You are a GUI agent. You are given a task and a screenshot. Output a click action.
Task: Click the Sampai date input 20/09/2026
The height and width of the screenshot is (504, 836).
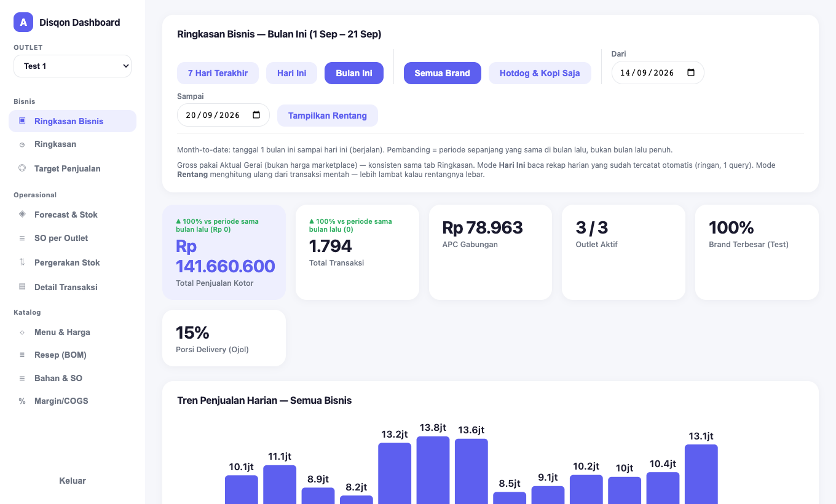pos(223,115)
